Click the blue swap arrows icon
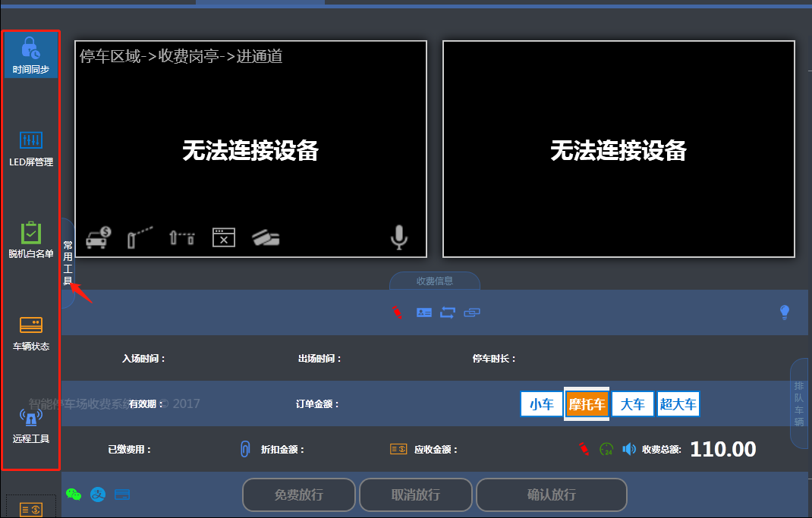This screenshot has width=812, height=518. [448, 312]
